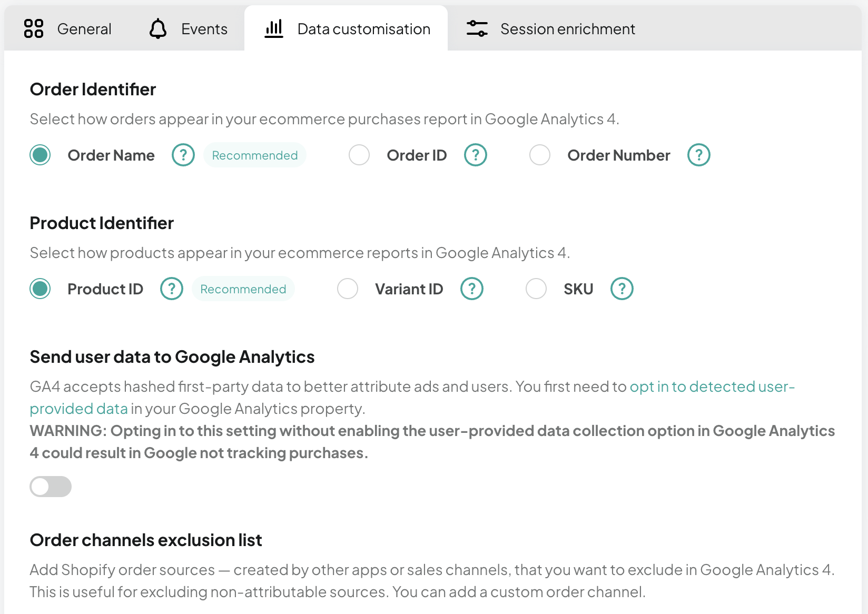Click the Send user data to Google Analytics heading
This screenshot has height=614, width=868.
pyautogui.click(x=172, y=357)
